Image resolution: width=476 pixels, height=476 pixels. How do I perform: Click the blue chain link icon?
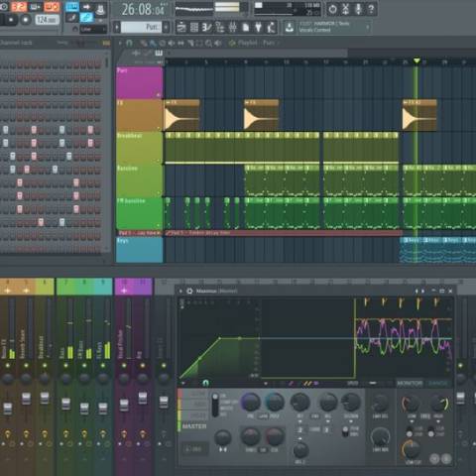[x=86, y=18]
